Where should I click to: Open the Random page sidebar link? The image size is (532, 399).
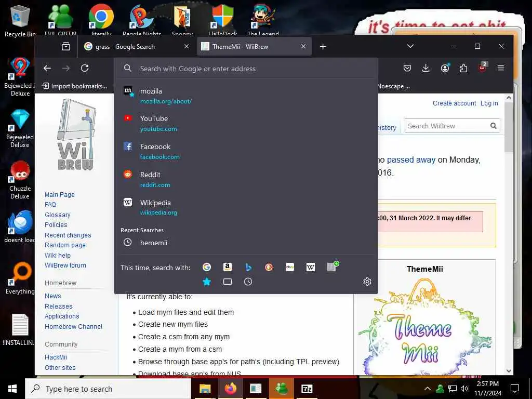pyautogui.click(x=65, y=245)
